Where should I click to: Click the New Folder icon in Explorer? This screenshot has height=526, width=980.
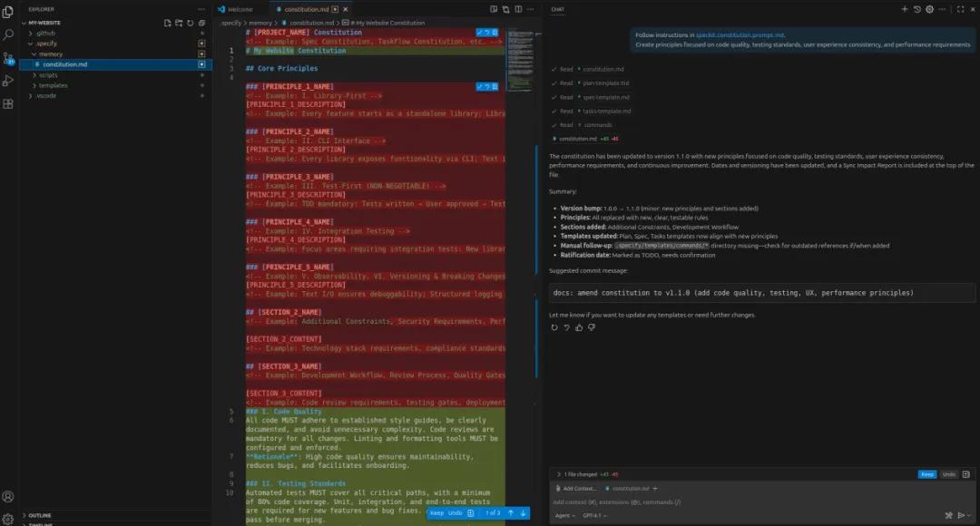click(x=179, y=23)
